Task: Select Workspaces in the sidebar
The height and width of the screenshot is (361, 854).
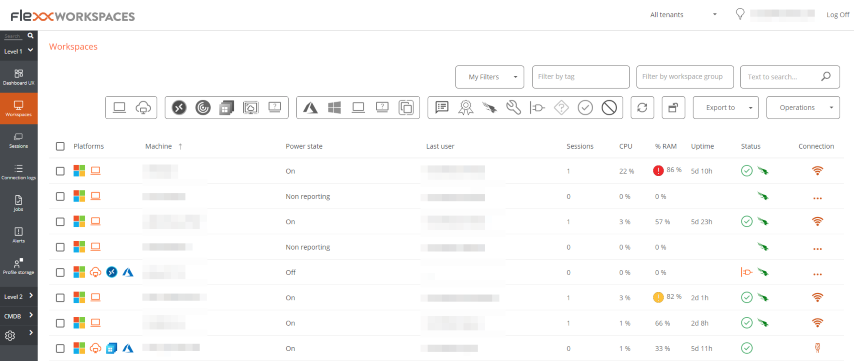Action: click(x=19, y=108)
